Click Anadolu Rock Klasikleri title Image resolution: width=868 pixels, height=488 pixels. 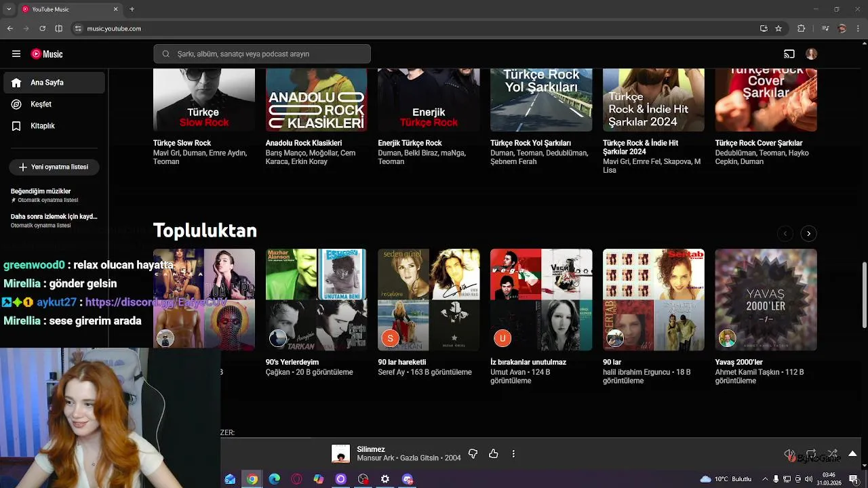304,143
